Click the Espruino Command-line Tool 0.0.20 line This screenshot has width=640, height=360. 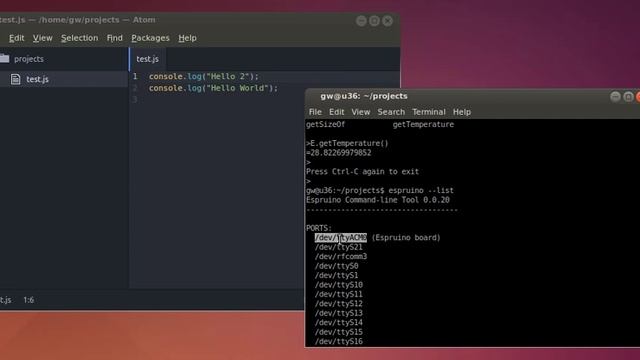[378, 200]
